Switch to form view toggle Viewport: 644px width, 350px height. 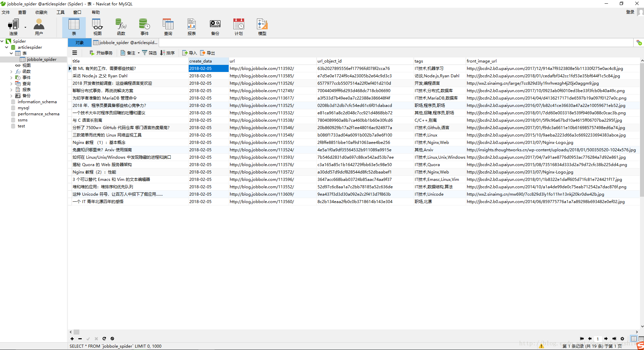(x=641, y=339)
